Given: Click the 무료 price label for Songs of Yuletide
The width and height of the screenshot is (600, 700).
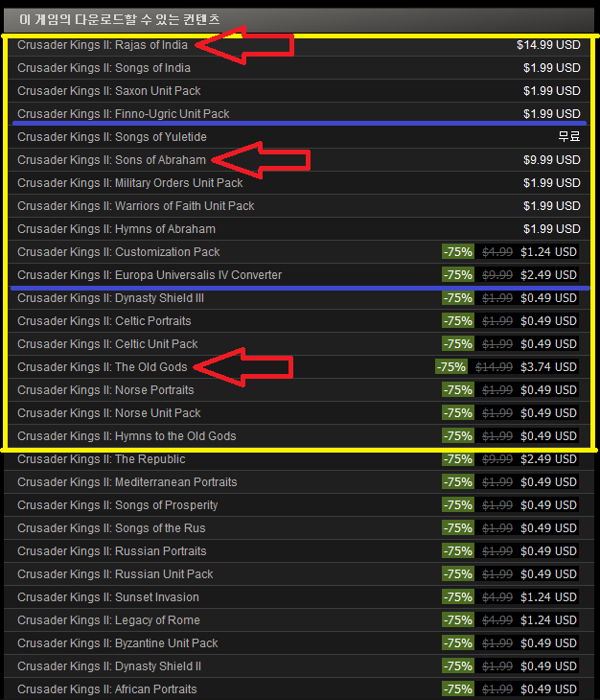Looking at the screenshot, I should [x=568, y=136].
